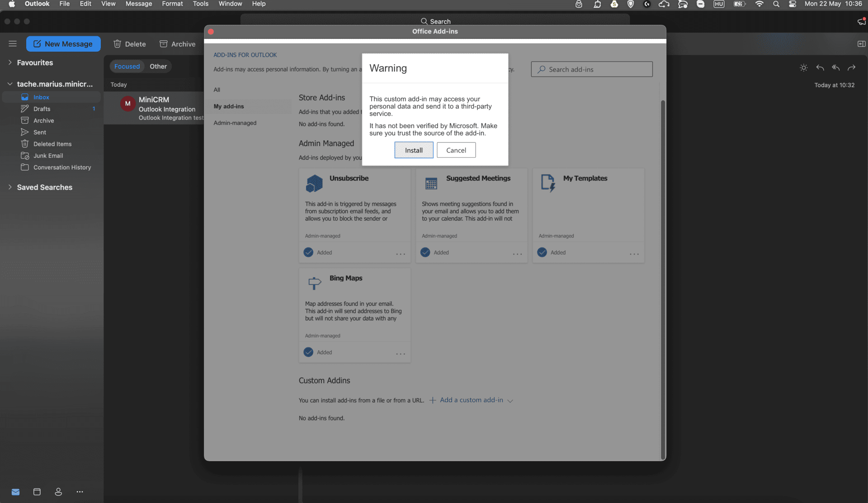Click the Delete trash icon
868x503 pixels.
pos(117,44)
